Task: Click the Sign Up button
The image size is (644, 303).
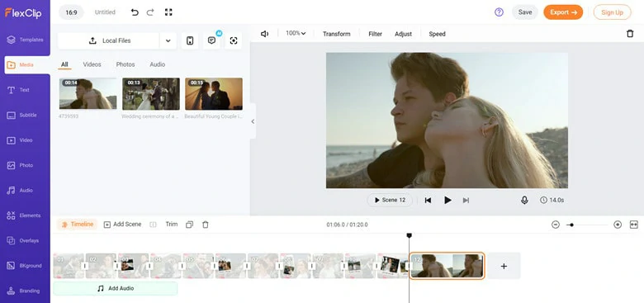Action: (x=612, y=12)
